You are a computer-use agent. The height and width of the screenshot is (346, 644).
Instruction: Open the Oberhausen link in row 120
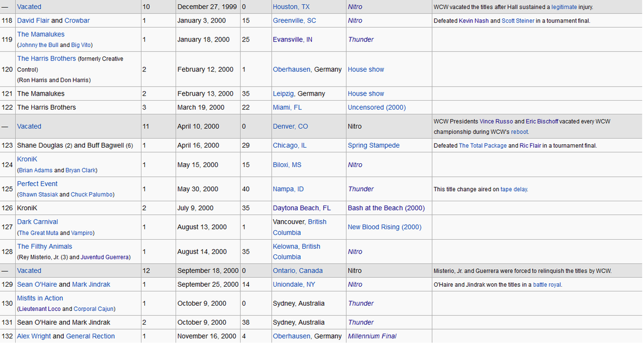pos(292,69)
